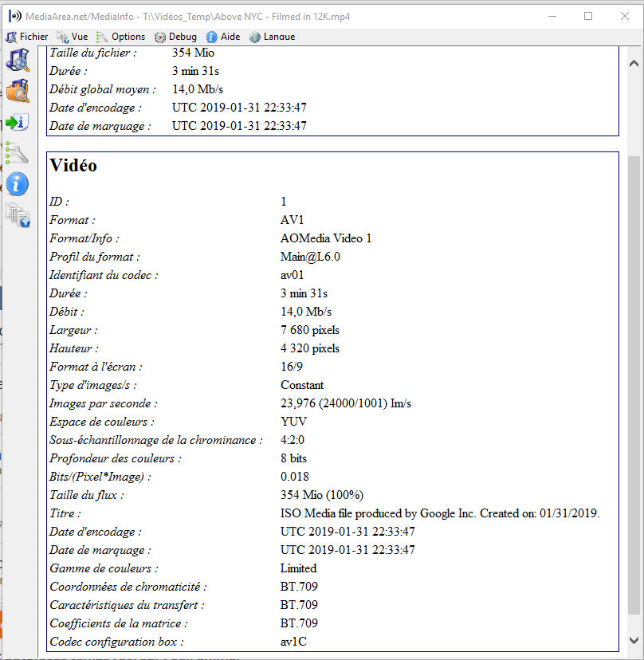
Task: Open the Aide menu
Action: [x=223, y=37]
